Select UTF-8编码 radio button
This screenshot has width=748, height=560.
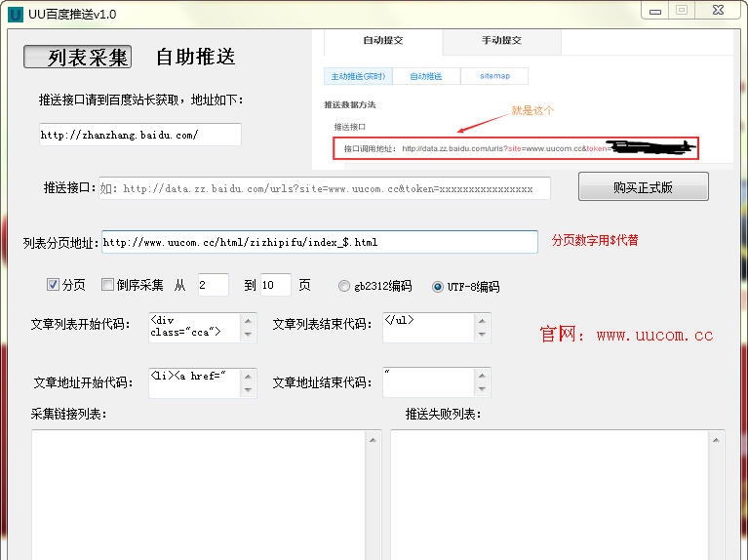(x=437, y=287)
